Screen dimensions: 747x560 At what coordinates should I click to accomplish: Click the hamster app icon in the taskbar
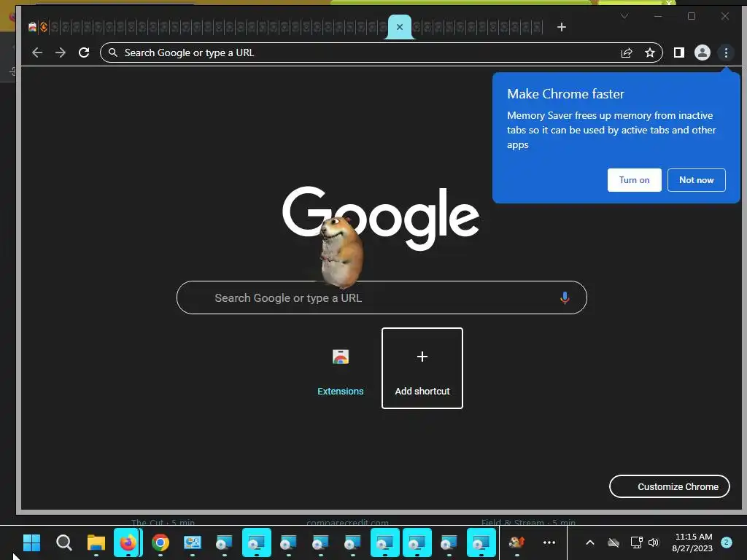516,542
